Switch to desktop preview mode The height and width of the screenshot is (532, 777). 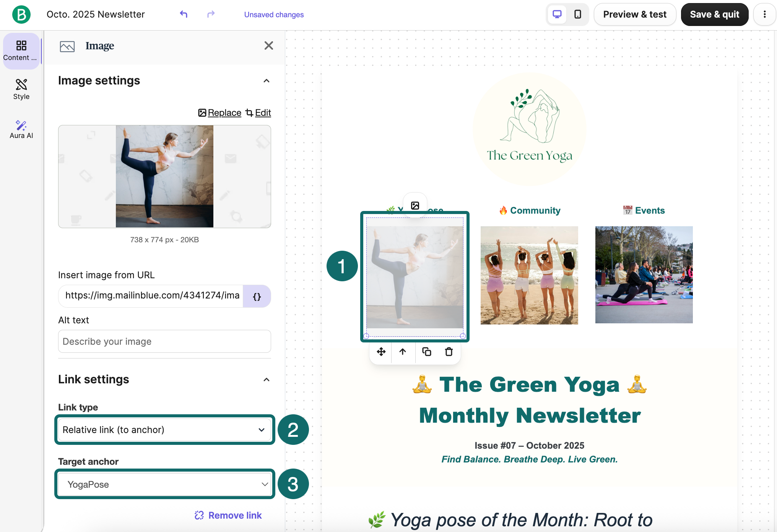557,15
